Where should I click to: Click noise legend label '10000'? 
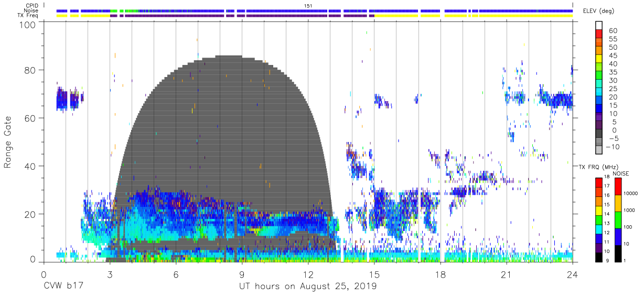point(631,194)
